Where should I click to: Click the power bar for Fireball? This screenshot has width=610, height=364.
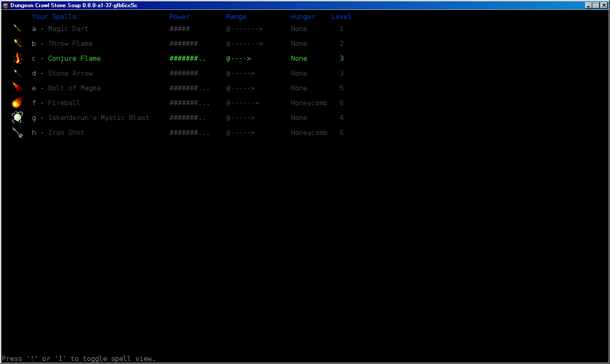190,103
